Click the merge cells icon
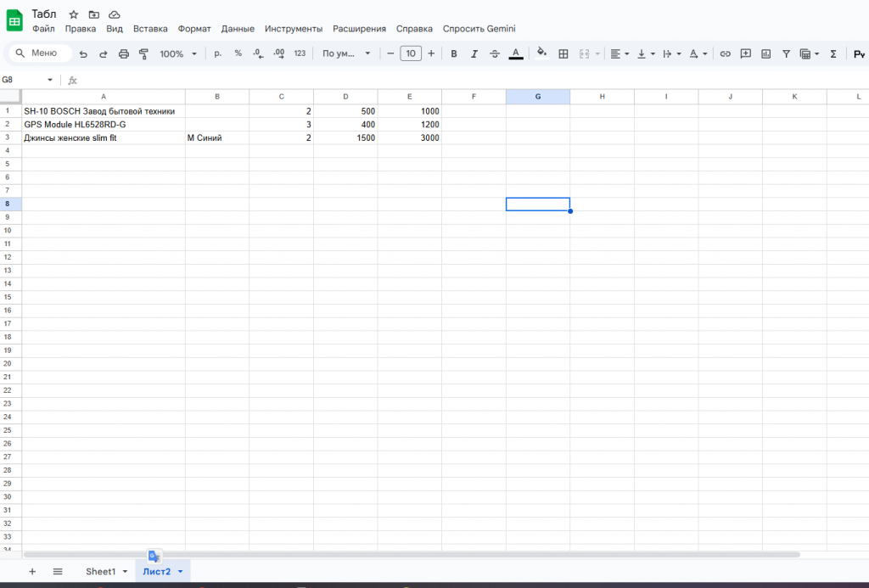The image size is (869, 588). (584, 53)
